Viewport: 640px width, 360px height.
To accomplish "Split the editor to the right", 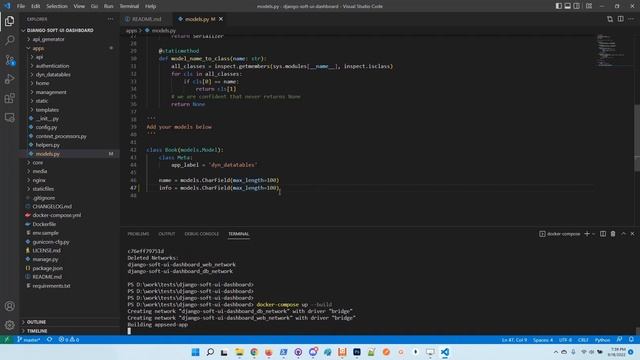I will click(620, 19).
